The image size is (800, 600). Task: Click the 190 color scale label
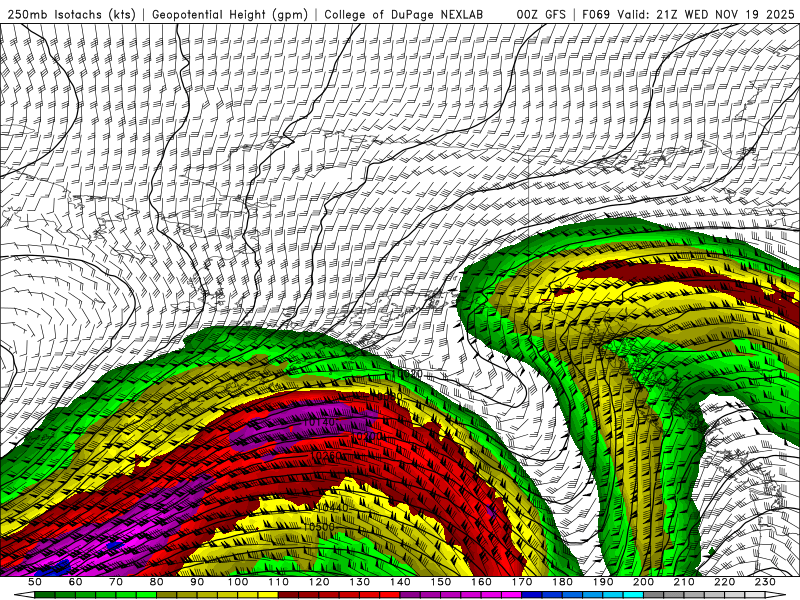603,582
